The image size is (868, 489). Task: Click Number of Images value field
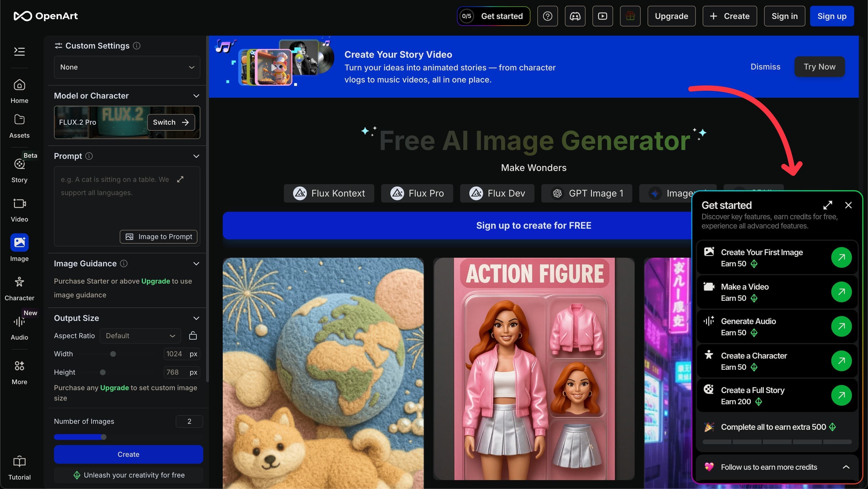coord(189,421)
